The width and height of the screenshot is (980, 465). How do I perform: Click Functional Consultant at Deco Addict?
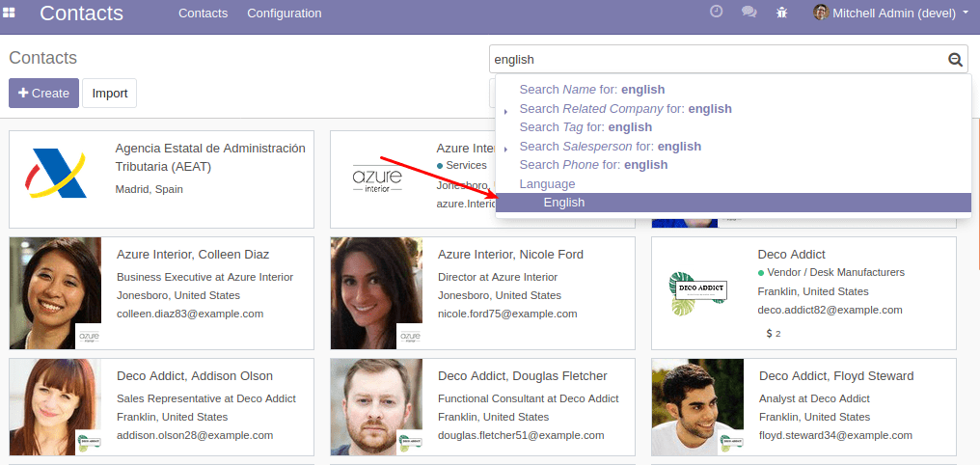pyautogui.click(x=529, y=398)
